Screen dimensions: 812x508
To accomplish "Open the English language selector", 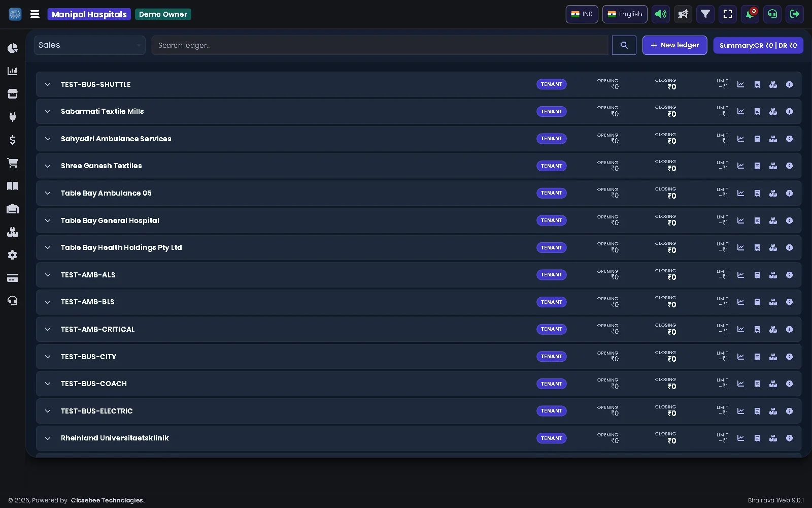I will pyautogui.click(x=625, y=14).
